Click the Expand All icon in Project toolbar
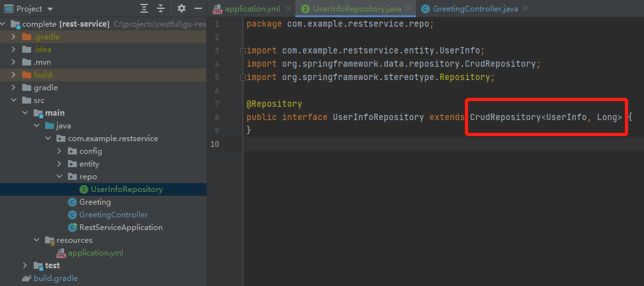 click(x=144, y=9)
